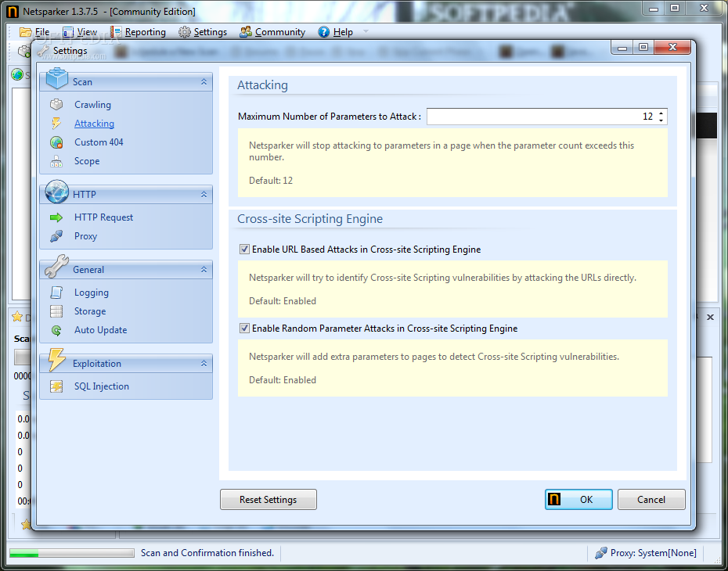728x571 pixels.
Task: Open the View menu
Action: (x=80, y=32)
